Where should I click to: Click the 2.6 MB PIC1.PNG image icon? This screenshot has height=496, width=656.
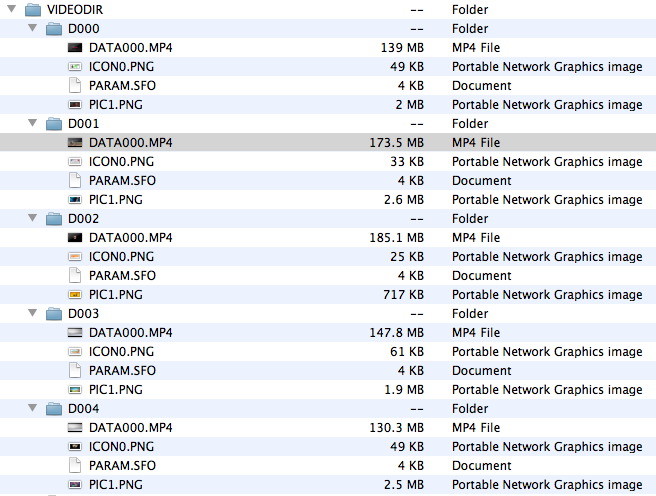coord(75,199)
